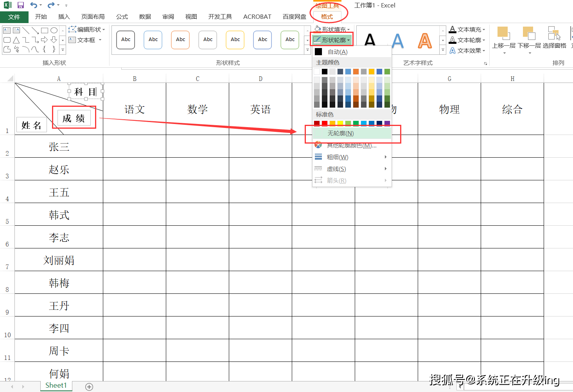573x392 pixels.
Task: Select the left brace shape
Action: tap(44, 49)
